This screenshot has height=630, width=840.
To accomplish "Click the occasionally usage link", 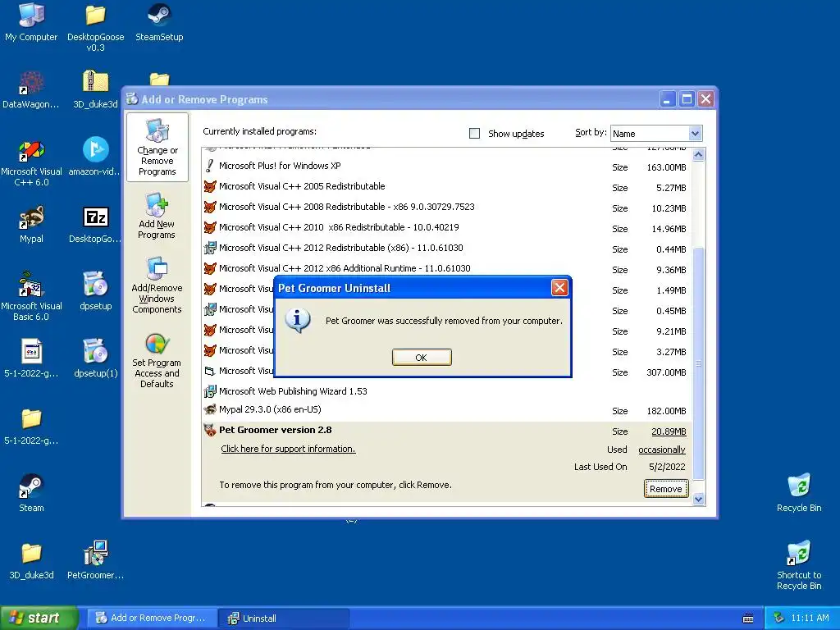I will click(x=662, y=450).
